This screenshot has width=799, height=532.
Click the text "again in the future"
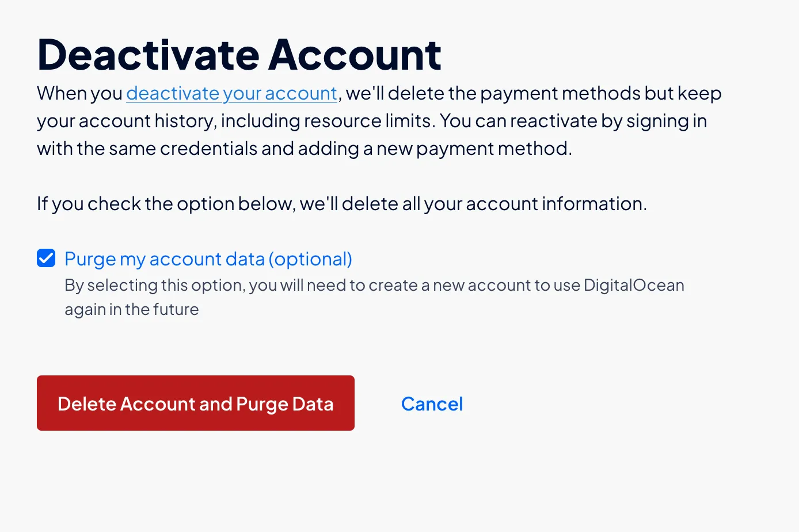coord(131,309)
